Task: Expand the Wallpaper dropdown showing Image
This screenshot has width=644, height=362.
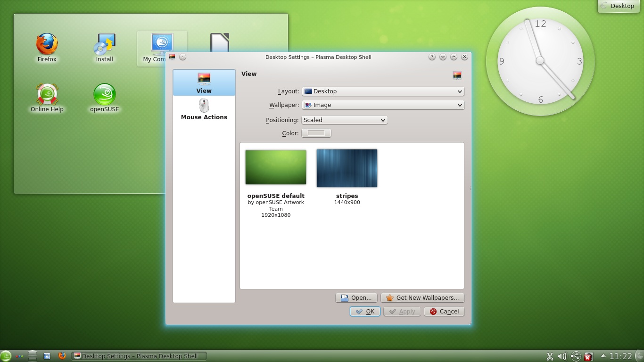Action: pos(383,105)
